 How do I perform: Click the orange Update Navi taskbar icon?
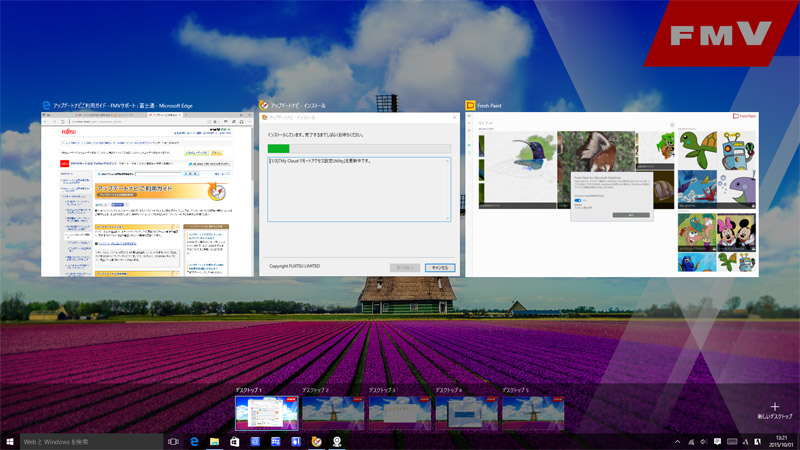(317, 441)
